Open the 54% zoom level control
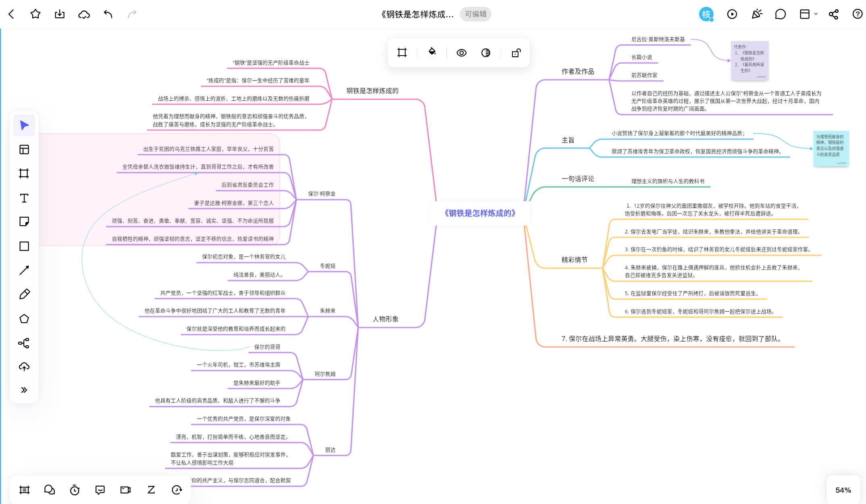Image resolution: width=866 pixels, height=504 pixels. pyautogui.click(x=843, y=490)
